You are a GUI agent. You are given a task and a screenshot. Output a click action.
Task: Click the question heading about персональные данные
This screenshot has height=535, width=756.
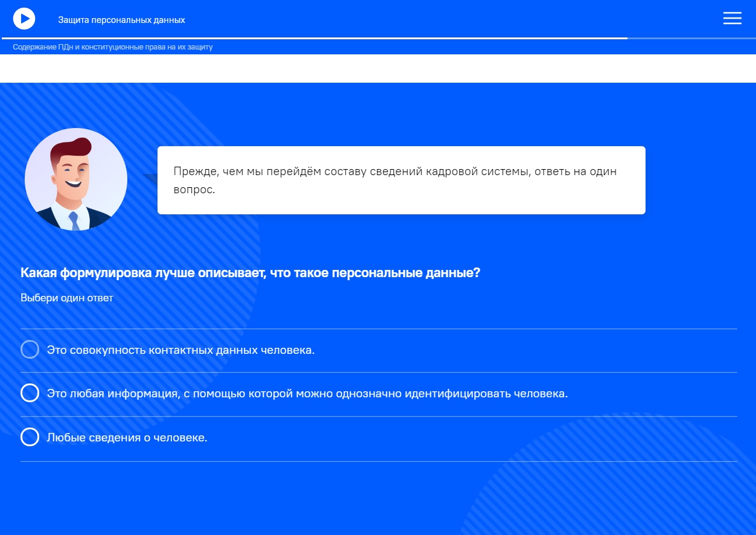click(x=250, y=273)
